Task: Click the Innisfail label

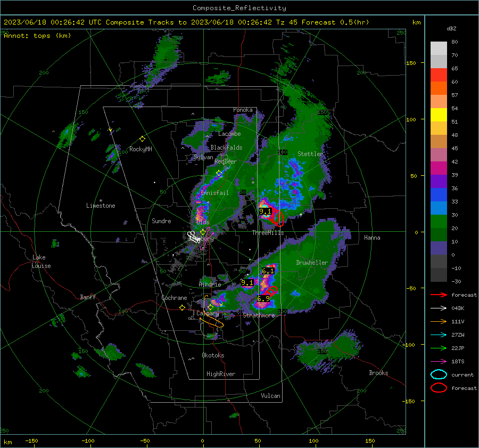Action: pos(214,193)
